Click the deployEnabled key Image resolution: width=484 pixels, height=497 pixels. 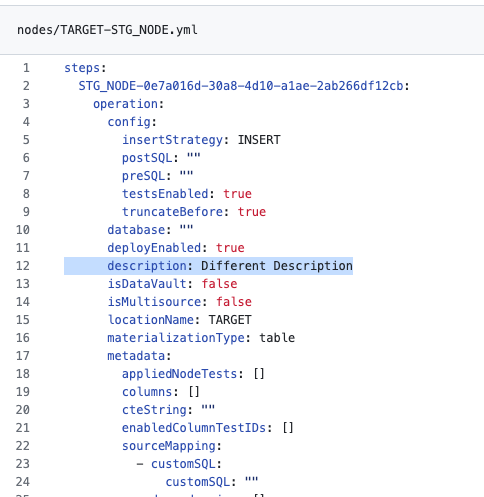click(x=154, y=248)
